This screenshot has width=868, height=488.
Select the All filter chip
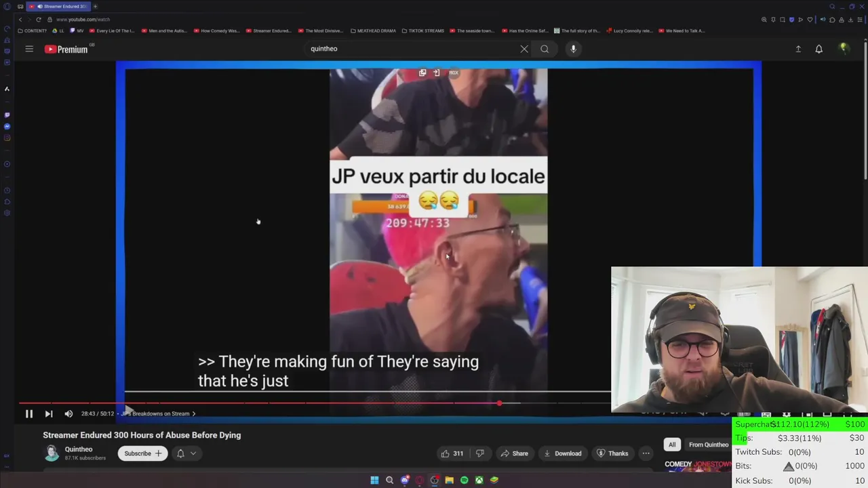[x=672, y=445]
